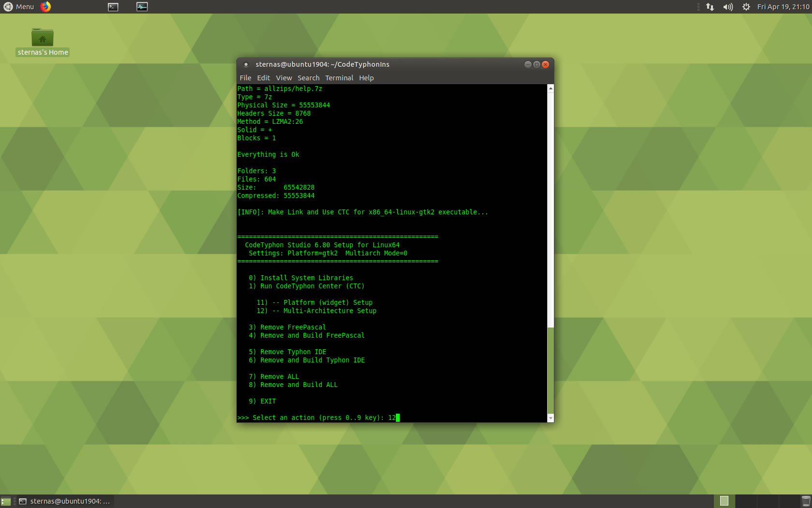Open the volume sound indicator
This screenshot has width=812, height=508.
728,7
